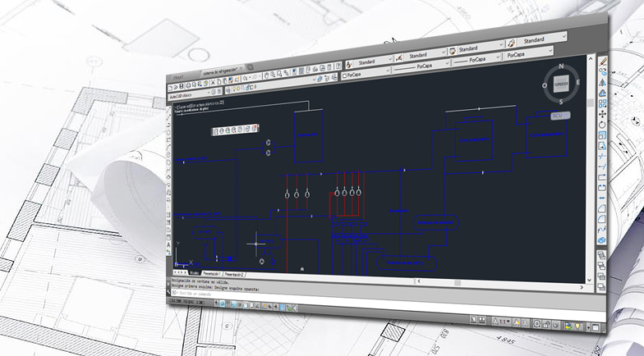
Task: Click the N compass direction on ViewCube
Action: [561, 65]
